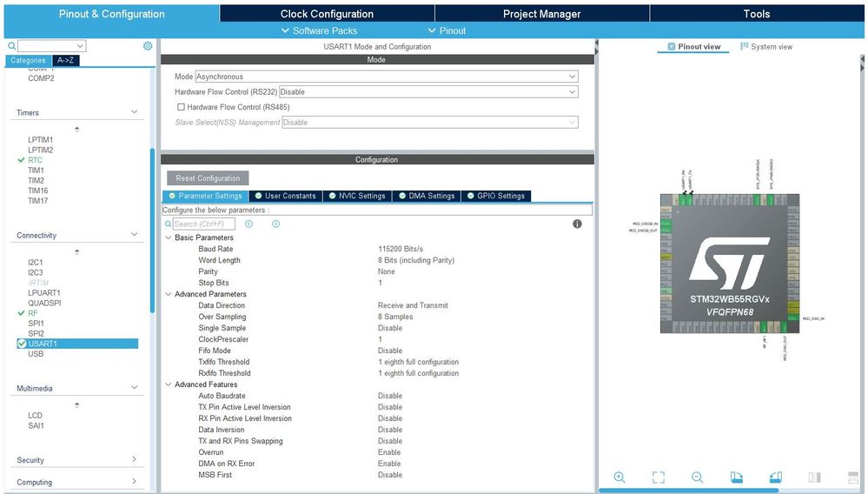This screenshot has width=868, height=494.
Task: Click the parameter search field
Action: point(203,224)
